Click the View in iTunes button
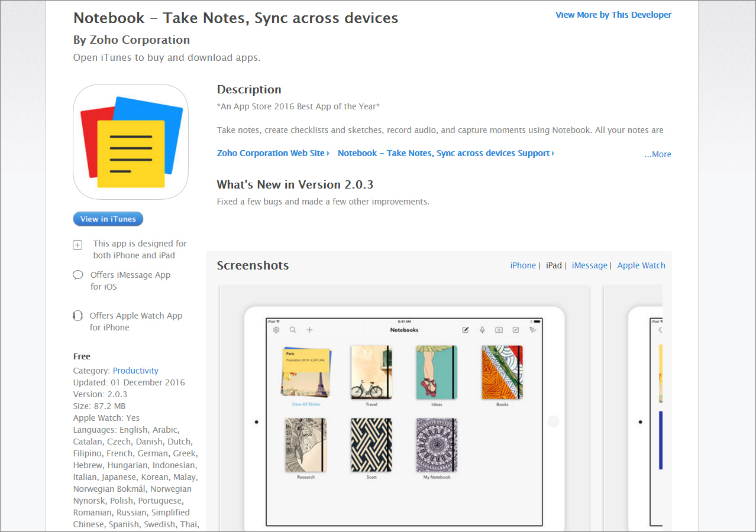 pyautogui.click(x=108, y=219)
